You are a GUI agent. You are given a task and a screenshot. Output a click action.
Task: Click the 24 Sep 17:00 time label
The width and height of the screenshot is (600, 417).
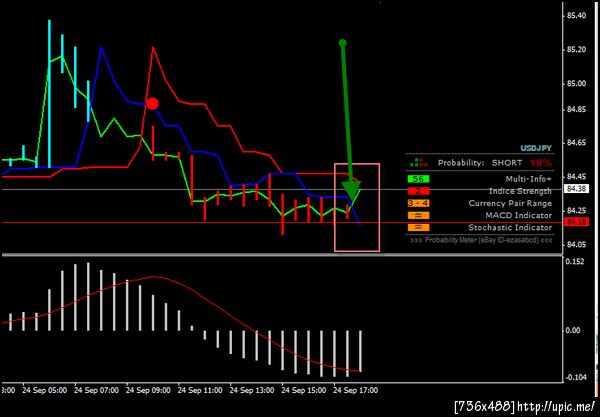point(355,391)
